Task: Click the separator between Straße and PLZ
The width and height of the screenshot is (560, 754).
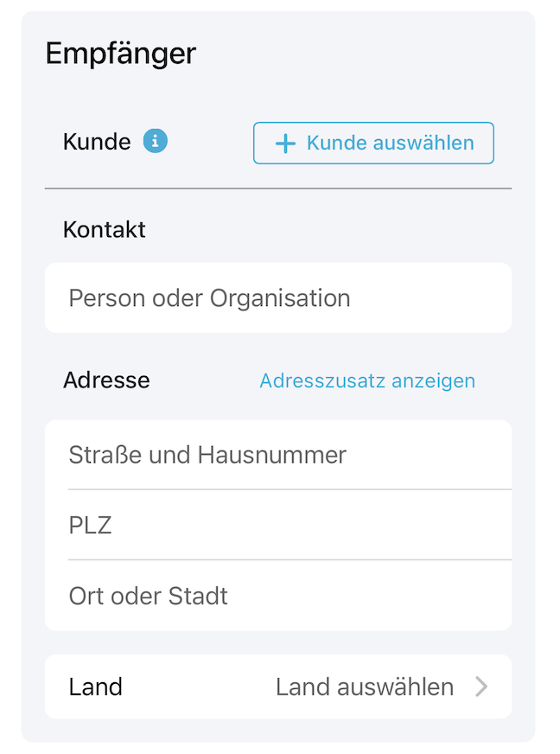Action: pyautogui.click(x=290, y=489)
